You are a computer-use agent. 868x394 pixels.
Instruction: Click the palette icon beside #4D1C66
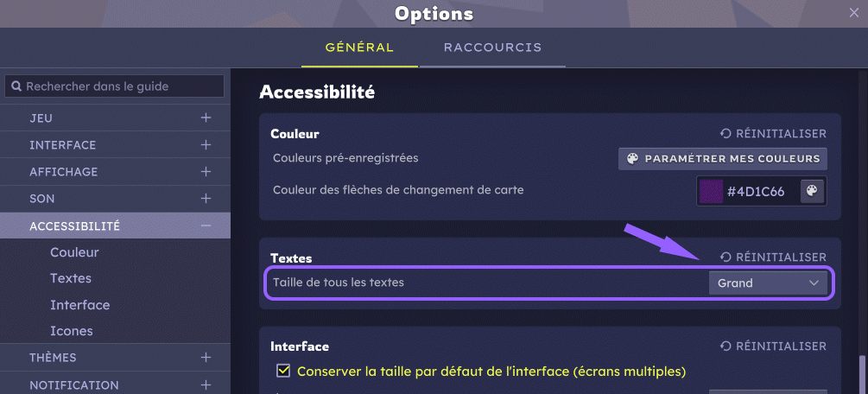[x=812, y=191]
